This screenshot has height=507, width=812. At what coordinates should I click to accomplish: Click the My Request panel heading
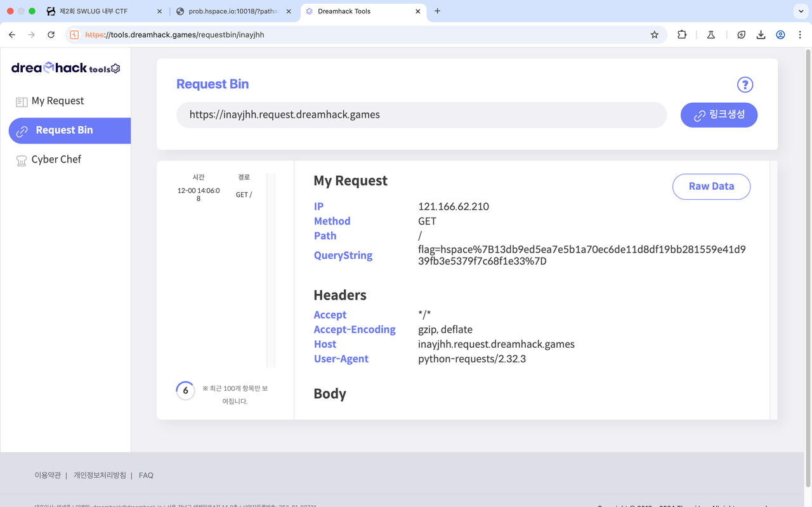(x=350, y=181)
